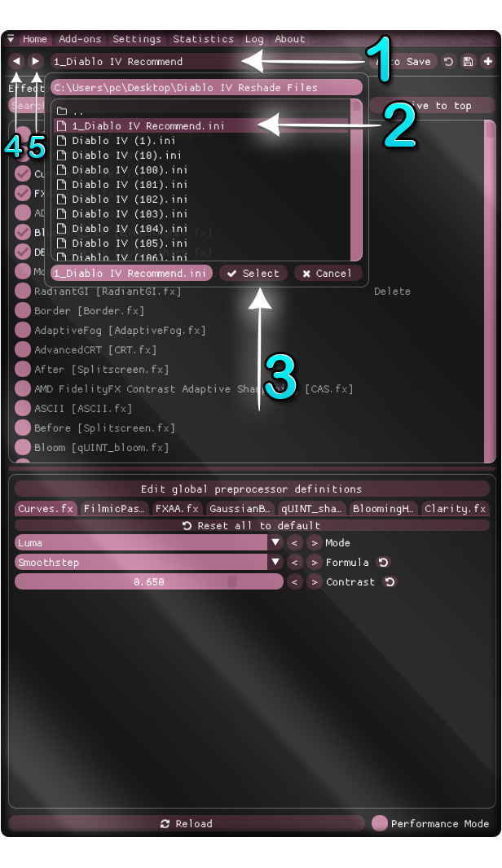Screen dimensions: 502x868
Task: Click Edit global preprocessor definitions
Action: point(252,489)
